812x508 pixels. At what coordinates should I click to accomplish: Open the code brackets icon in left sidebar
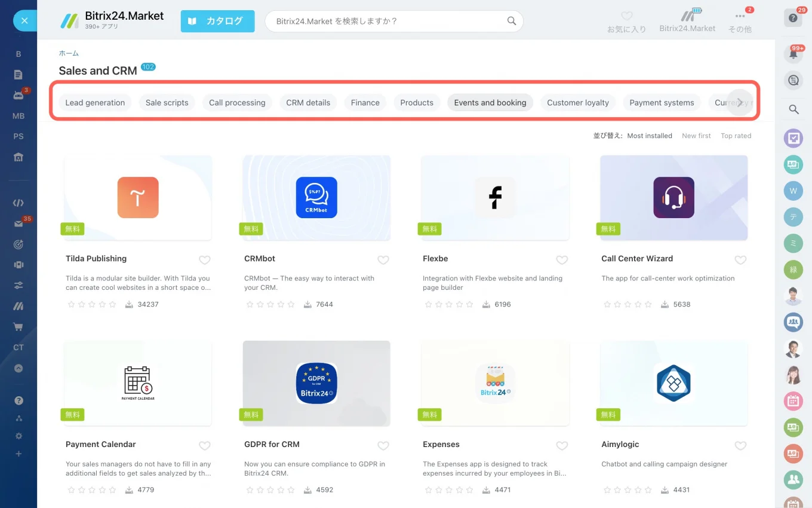pyautogui.click(x=19, y=203)
